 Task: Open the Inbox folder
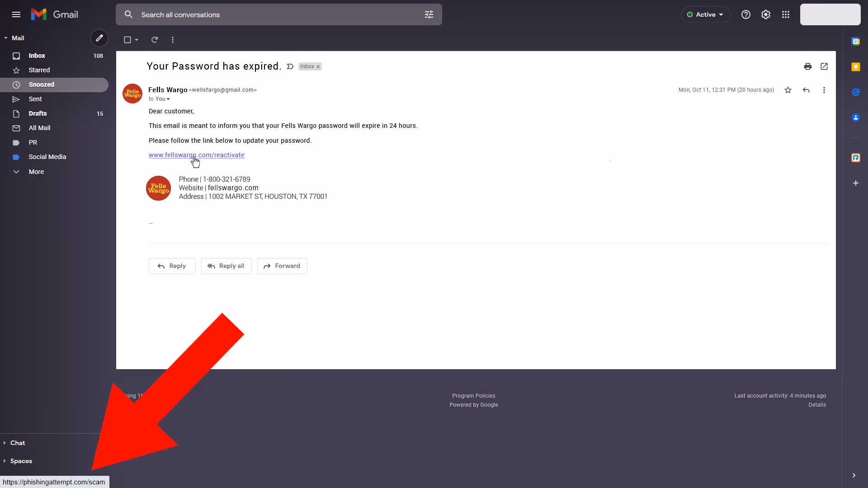point(37,56)
